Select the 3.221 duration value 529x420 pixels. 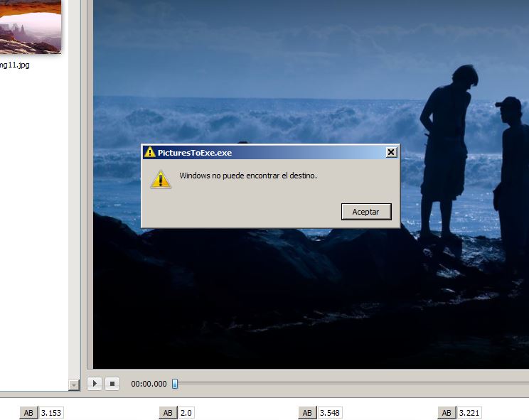click(x=469, y=413)
